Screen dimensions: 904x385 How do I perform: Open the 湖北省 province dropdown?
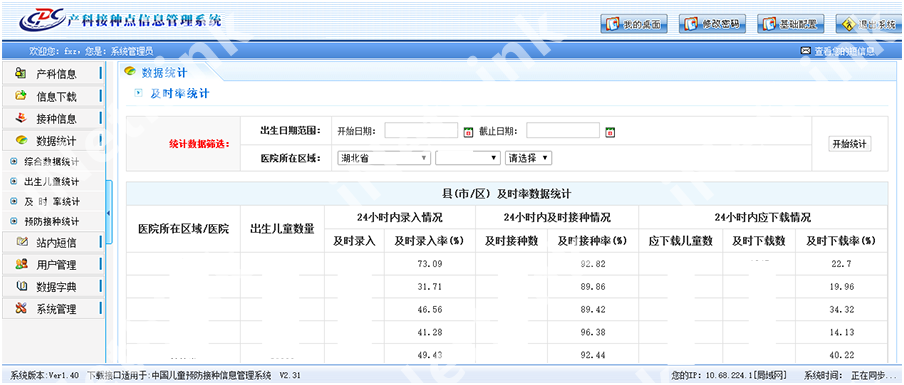(384, 158)
